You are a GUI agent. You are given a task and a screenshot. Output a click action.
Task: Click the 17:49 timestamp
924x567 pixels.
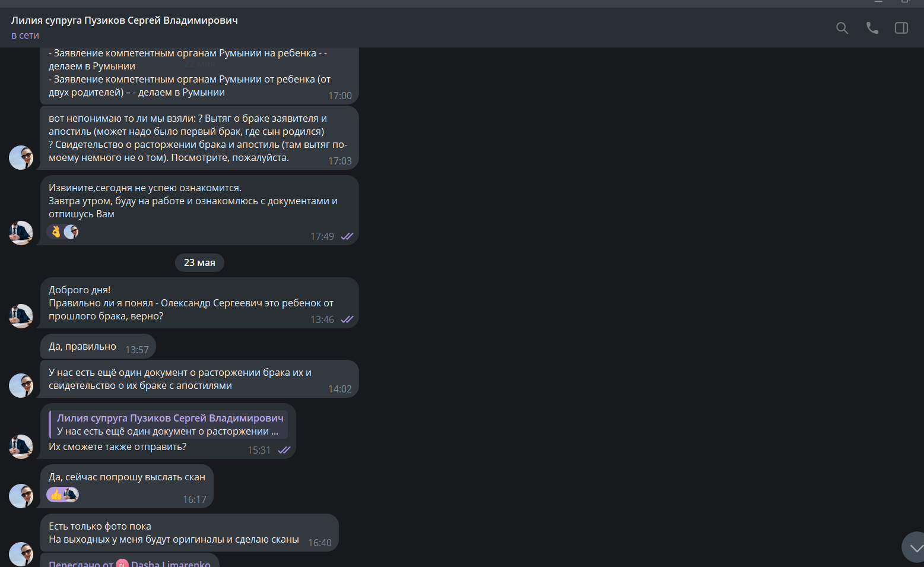[322, 236]
